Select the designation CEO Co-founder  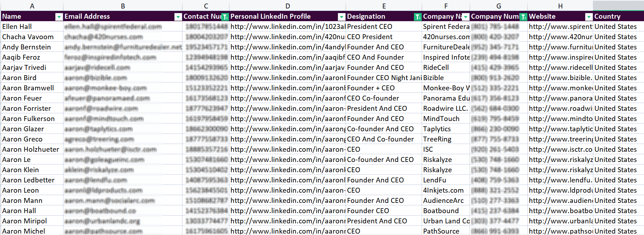pyautogui.click(x=384, y=98)
